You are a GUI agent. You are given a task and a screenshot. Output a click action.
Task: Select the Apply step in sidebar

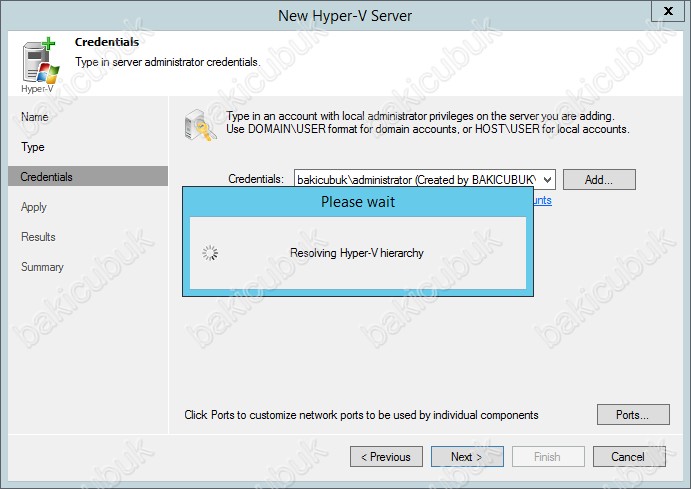point(33,207)
